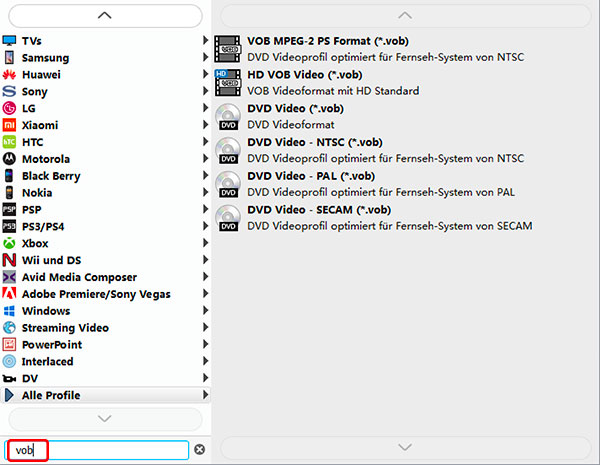This screenshot has height=465, width=600.
Task: Click 'VOB Videoformat mit HD Standard' description
Action: point(333,91)
